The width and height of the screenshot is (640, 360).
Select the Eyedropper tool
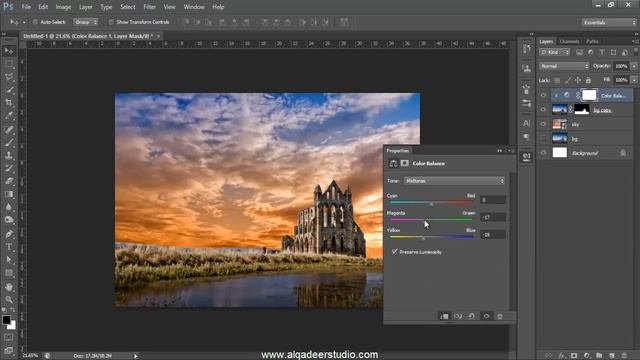tap(9, 116)
